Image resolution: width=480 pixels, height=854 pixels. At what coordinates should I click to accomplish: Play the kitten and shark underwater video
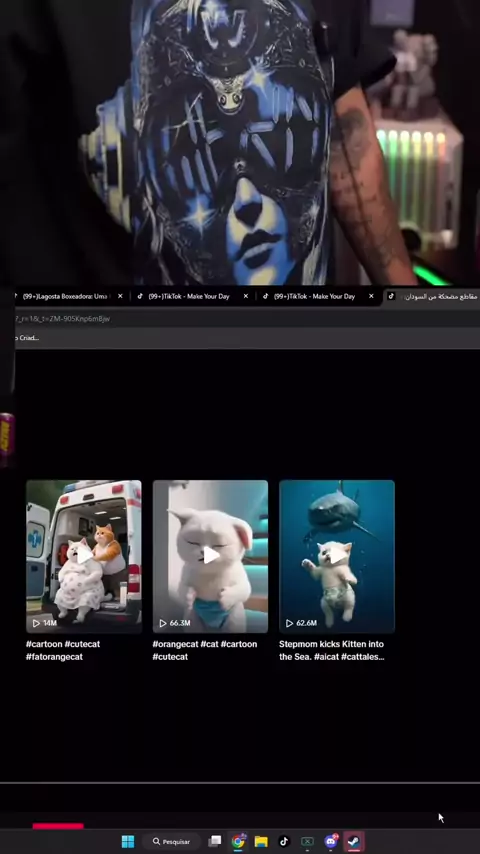[337, 556]
